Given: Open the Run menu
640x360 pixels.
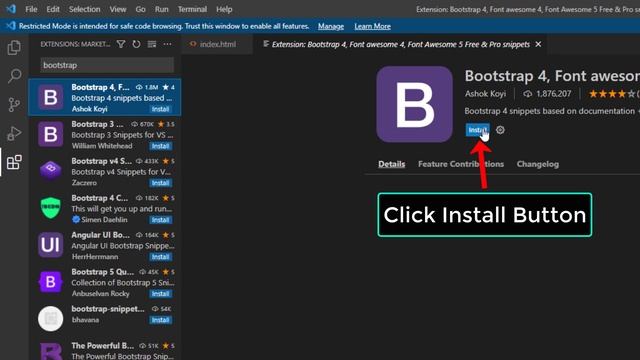Looking at the screenshot, I should pyautogui.click(x=162, y=9).
